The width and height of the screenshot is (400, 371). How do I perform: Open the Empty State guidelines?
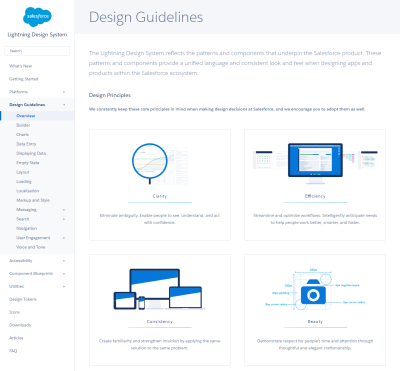pyautogui.click(x=28, y=163)
